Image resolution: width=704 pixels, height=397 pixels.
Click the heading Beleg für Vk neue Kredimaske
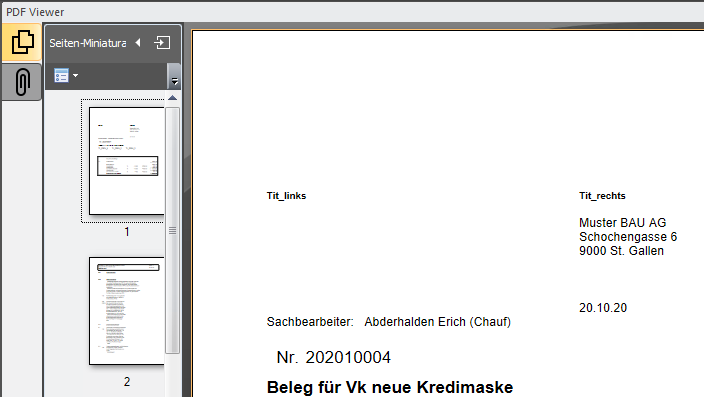[x=390, y=387]
